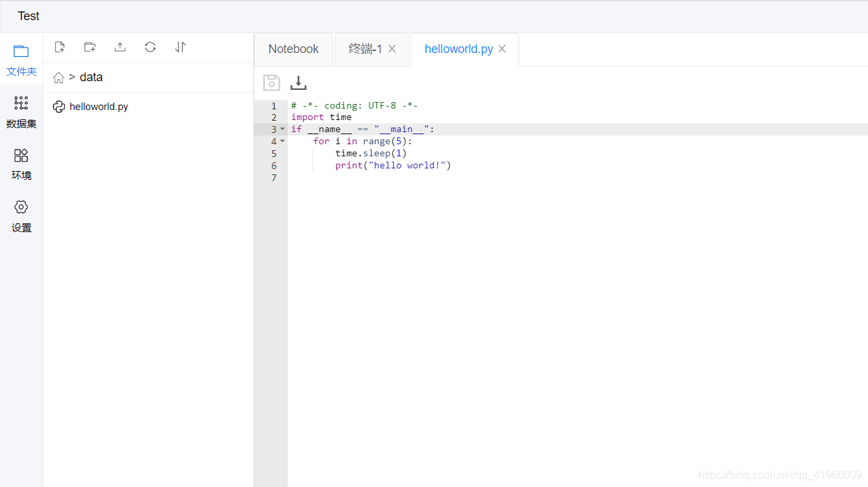The width and height of the screenshot is (868, 487).
Task: Open the 文件夹 folder sidebar panel
Action: (21, 60)
